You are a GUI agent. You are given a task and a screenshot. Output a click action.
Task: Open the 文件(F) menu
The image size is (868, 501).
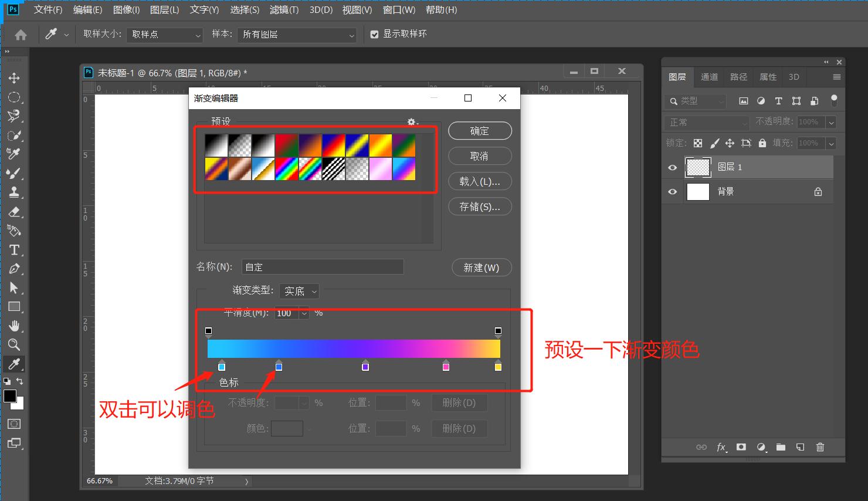[x=48, y=10]
